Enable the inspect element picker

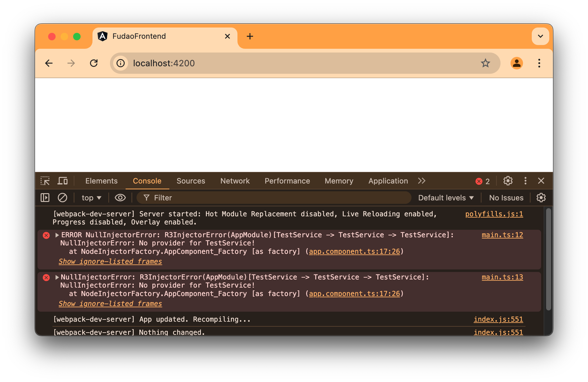coord(45,181)
